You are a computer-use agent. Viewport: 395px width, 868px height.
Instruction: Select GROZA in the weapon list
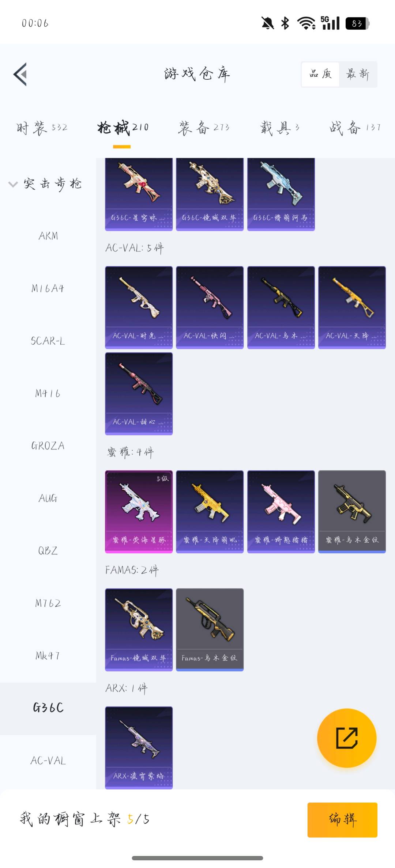[48, 446]
